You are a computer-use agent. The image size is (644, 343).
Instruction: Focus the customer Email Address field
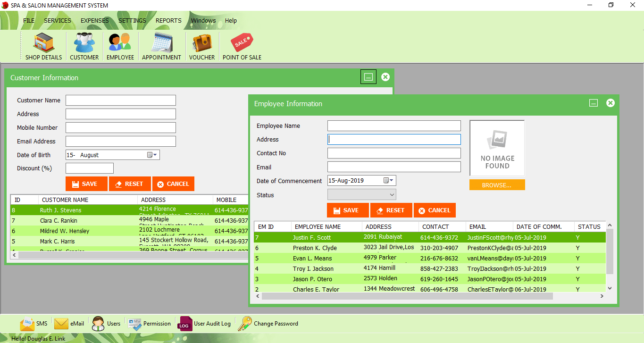coord(121,141)
